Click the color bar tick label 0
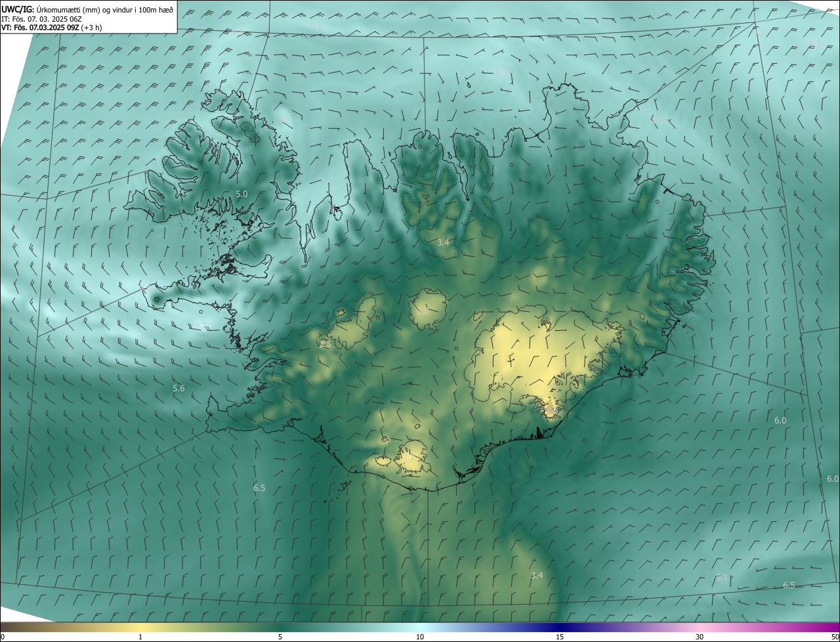 [3, 637]
